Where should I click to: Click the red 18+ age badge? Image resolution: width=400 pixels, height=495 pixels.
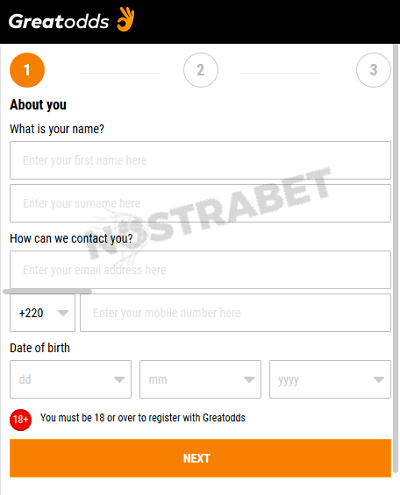(21, 420)
